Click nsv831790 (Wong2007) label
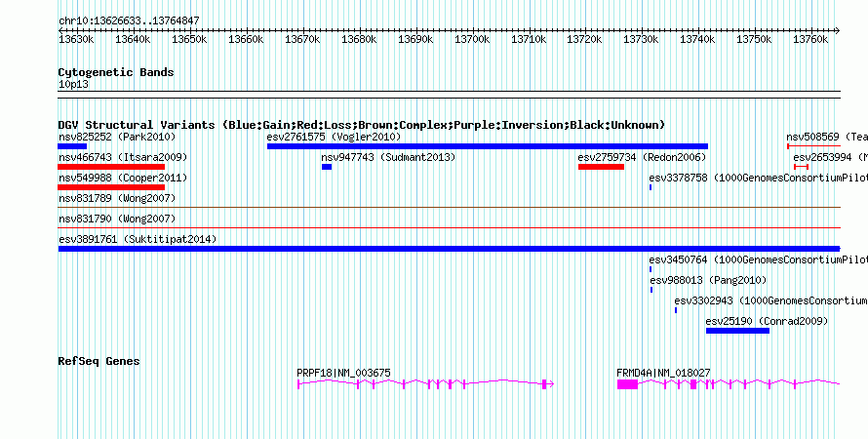 (117, 219)
